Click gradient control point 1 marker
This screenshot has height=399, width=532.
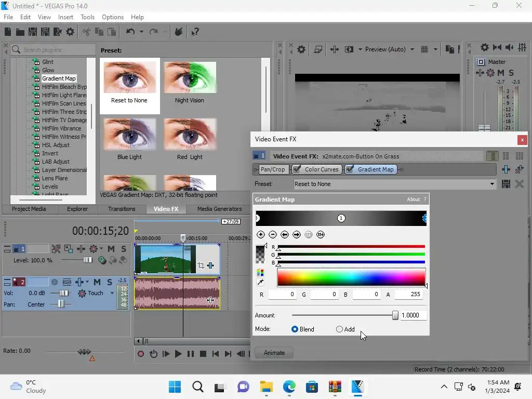click(x=341, y=218)
